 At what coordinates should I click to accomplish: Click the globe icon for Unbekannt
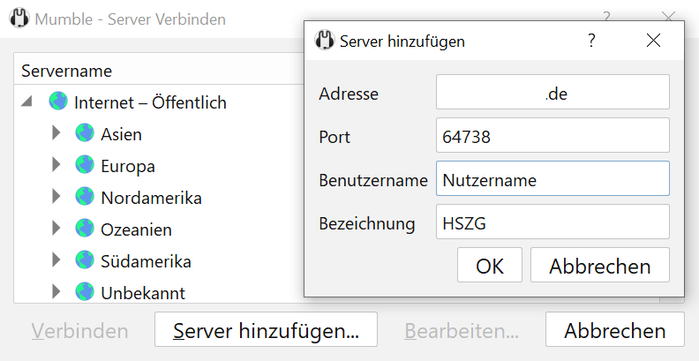click(x=84, y=291)
